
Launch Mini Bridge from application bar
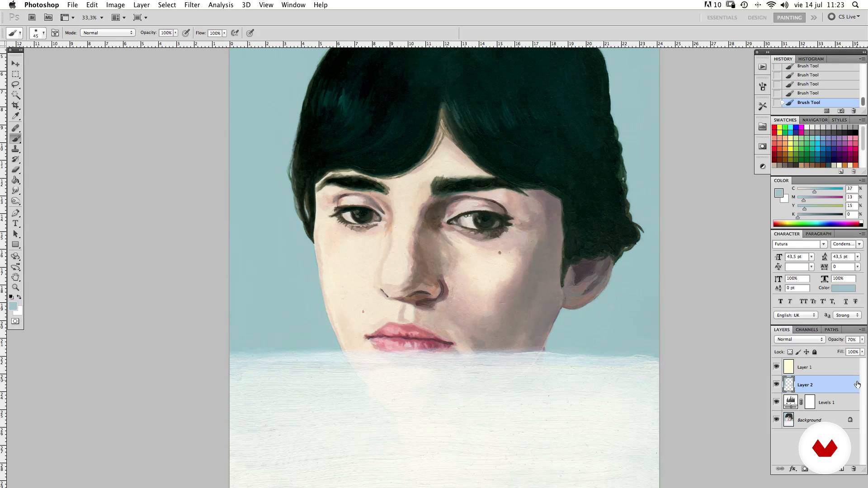coord(48,18)
